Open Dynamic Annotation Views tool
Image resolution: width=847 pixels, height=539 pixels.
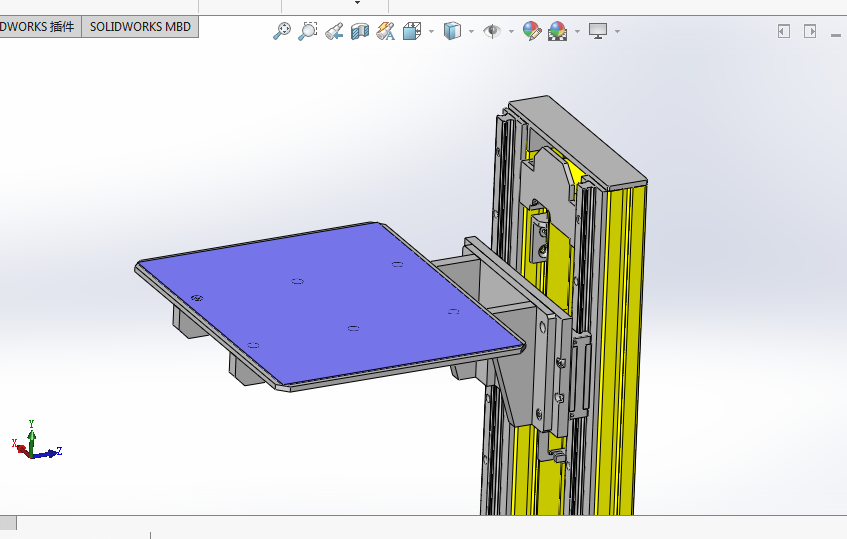click(x=386, y=31)
